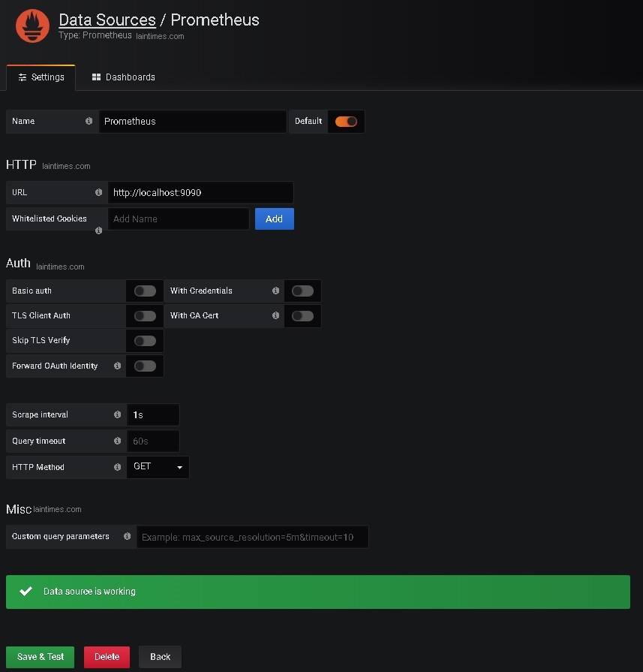Viewport: 643px width, 672px height.
Task: Click the Name field info icon
Action: (x=89, y=121)
